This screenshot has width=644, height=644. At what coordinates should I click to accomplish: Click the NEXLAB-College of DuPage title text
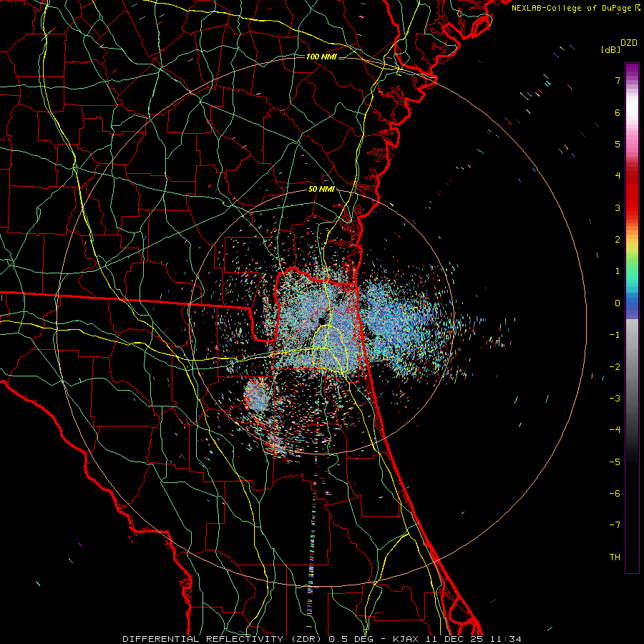coord(571,8)
